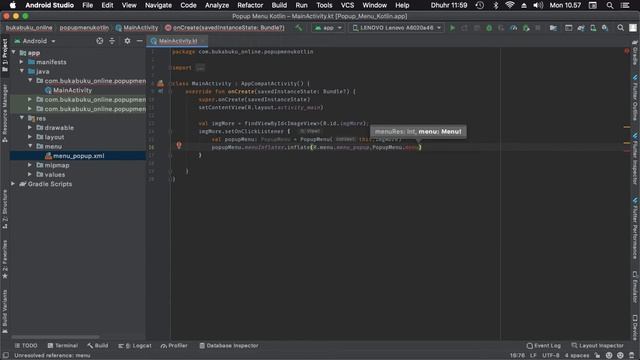Collapse the menu folder

point(30,146)
